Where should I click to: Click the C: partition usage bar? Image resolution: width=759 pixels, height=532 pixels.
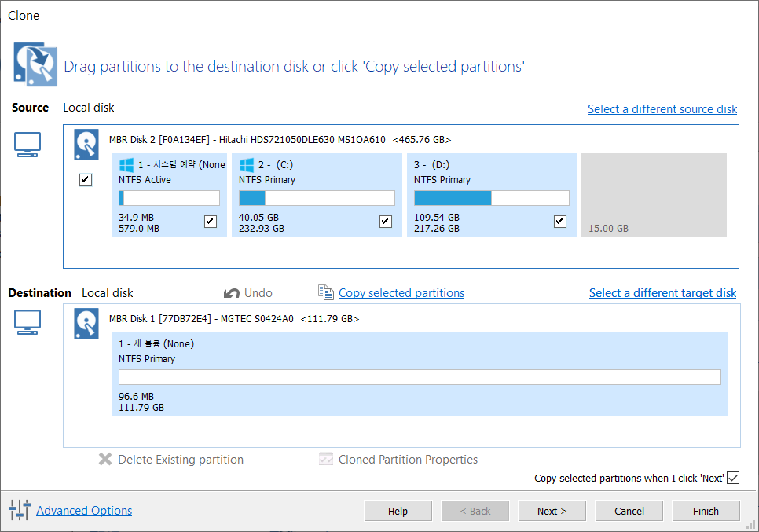pyautogui.click(x=317, y=198)
